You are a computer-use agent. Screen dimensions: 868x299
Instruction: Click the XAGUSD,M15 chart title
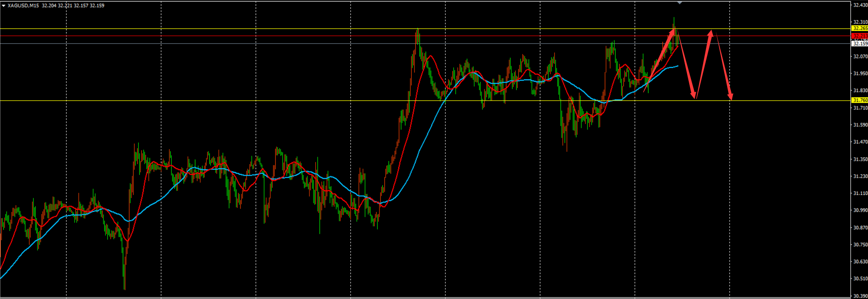[x=23, y=6]
